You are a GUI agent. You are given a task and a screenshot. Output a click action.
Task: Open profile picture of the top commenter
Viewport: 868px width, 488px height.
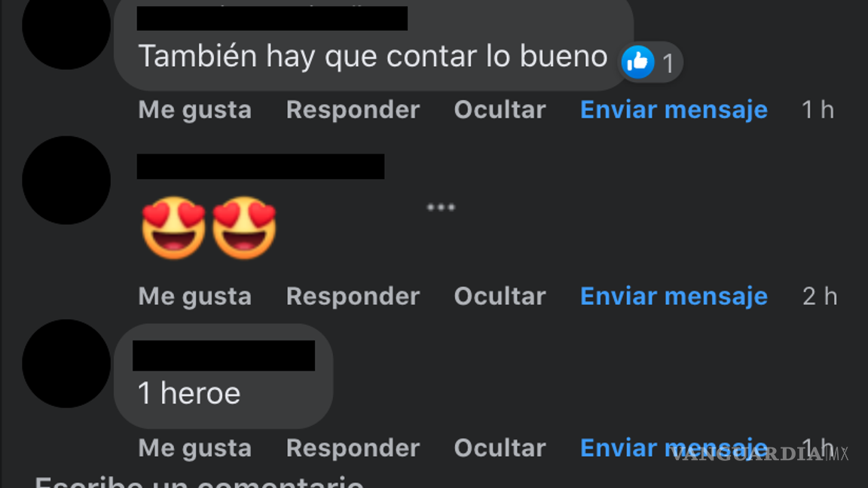(66, 26)
